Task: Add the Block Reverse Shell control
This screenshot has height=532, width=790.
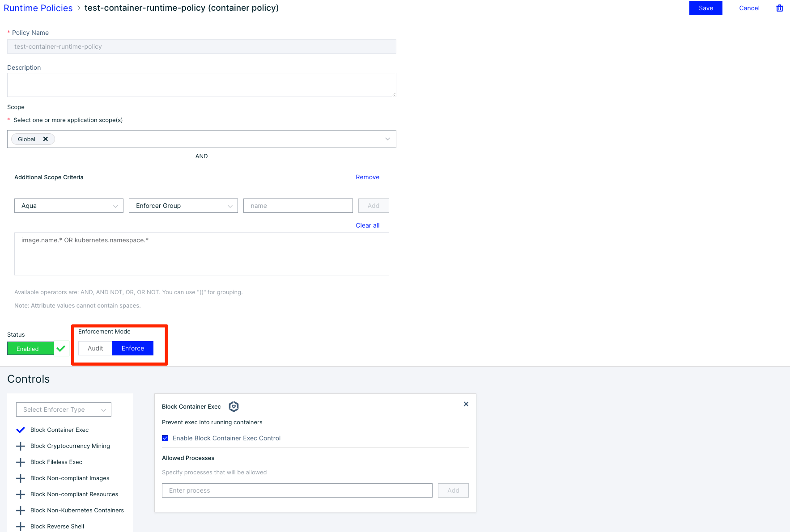Action: (x=20, y=526)
